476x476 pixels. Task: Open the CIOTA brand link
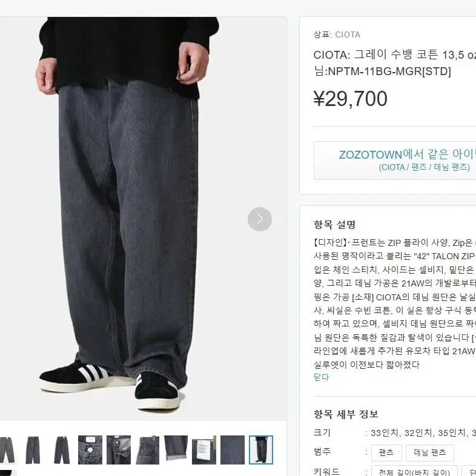click(348, 35)
